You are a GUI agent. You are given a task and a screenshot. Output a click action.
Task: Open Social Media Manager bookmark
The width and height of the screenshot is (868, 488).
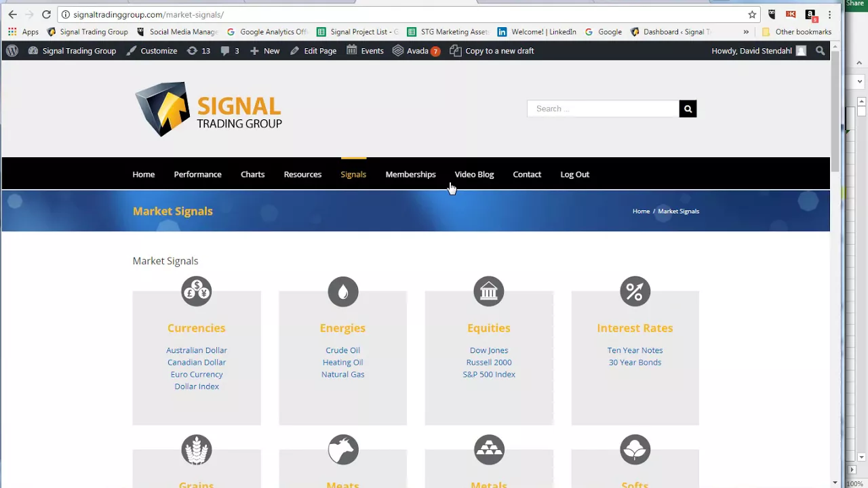point(177,32)
